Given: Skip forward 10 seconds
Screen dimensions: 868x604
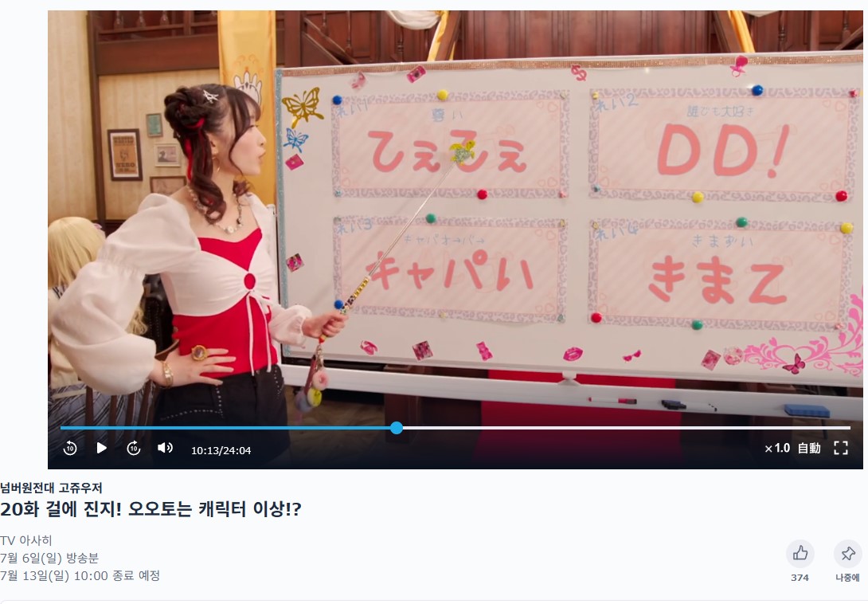Looking at the screenshot, I should (134, 448).
